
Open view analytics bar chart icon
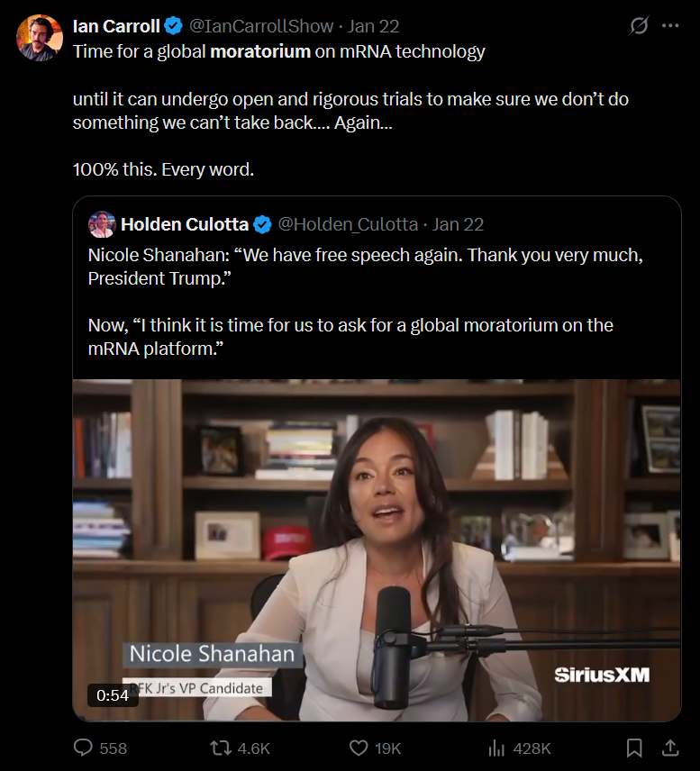point(496,748)
